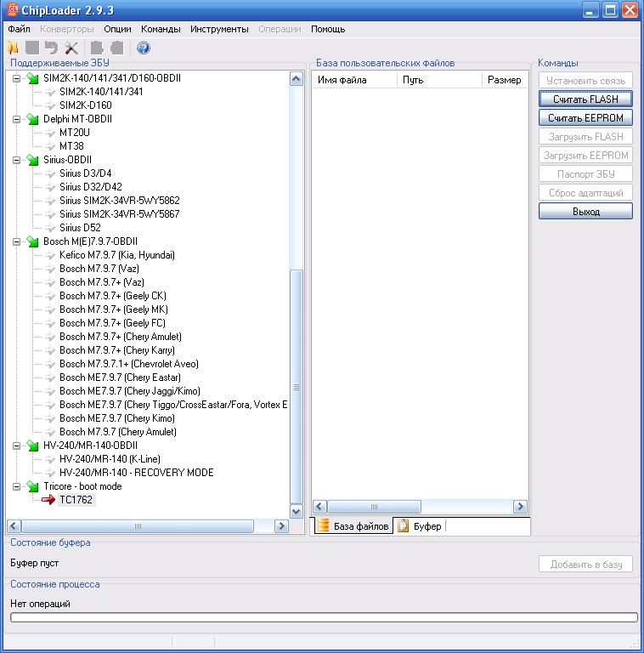Select Sirius SIM2K-34VR-5WY5867 entry
The height and width of the screenshot is (653, 644).
(120, 214)
